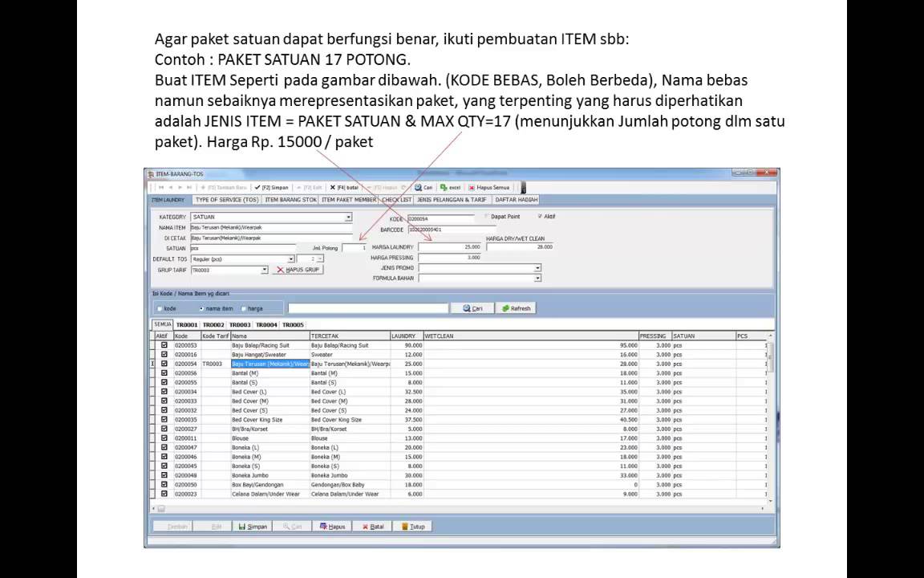Select SEMUA filter tab
This screenshot has width=924, height=578.
pos(162,324)
